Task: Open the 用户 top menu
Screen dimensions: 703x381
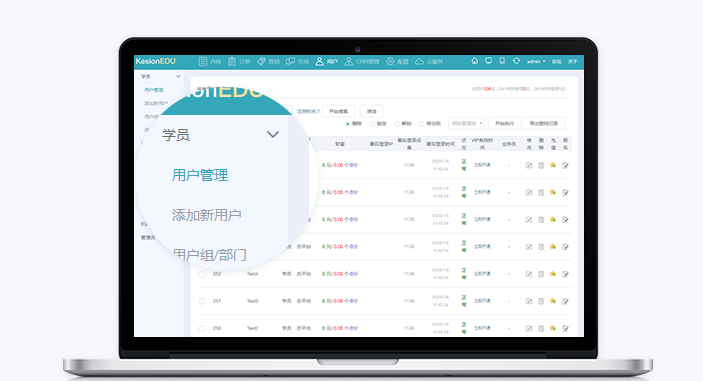Action: 326,61
